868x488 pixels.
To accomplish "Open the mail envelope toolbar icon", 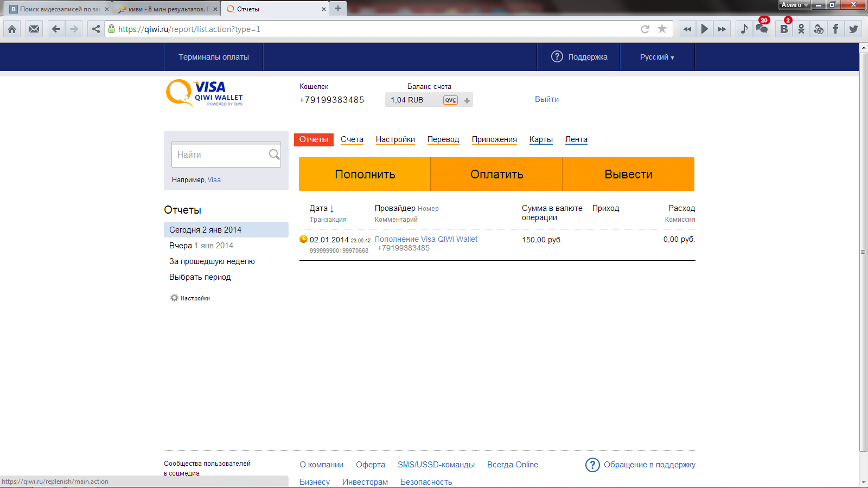I will click(x=34, y=29).
